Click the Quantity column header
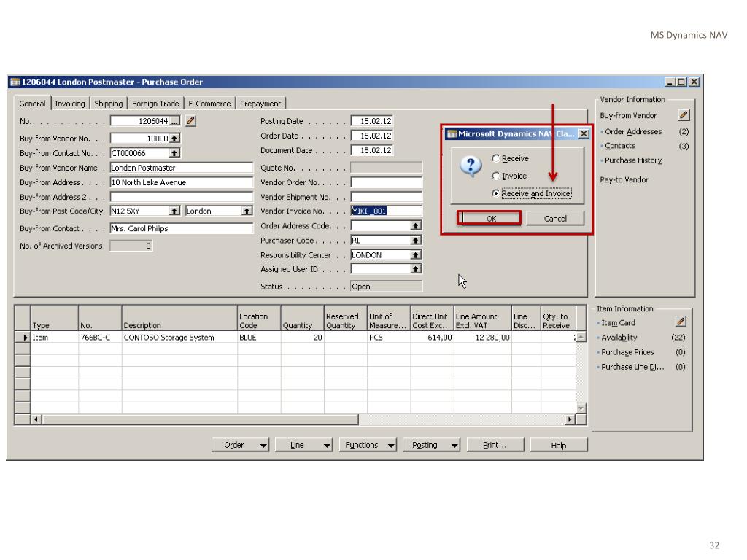This screenshot has width=747, height=560. (x=302, y=319)
